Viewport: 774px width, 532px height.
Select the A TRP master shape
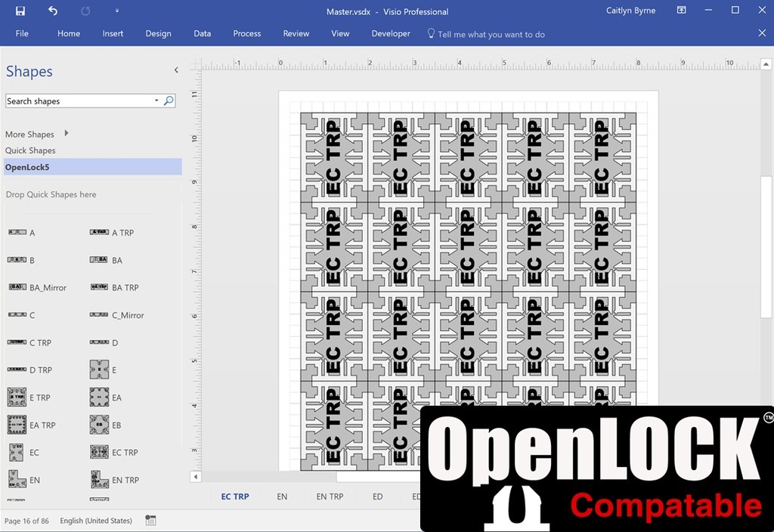point(112,233)
